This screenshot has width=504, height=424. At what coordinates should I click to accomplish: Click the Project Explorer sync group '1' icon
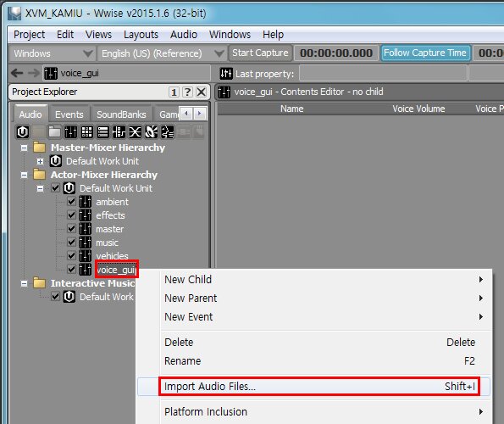click(x=174, y=92)
